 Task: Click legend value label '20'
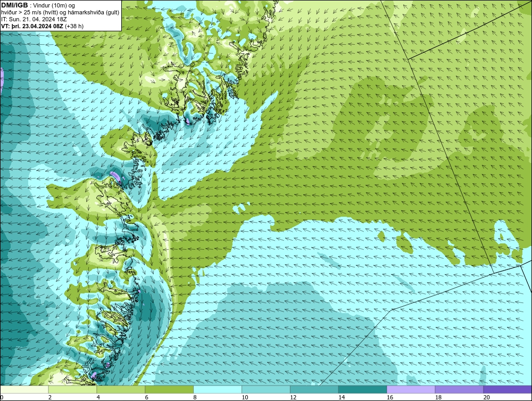coord(487,397)
